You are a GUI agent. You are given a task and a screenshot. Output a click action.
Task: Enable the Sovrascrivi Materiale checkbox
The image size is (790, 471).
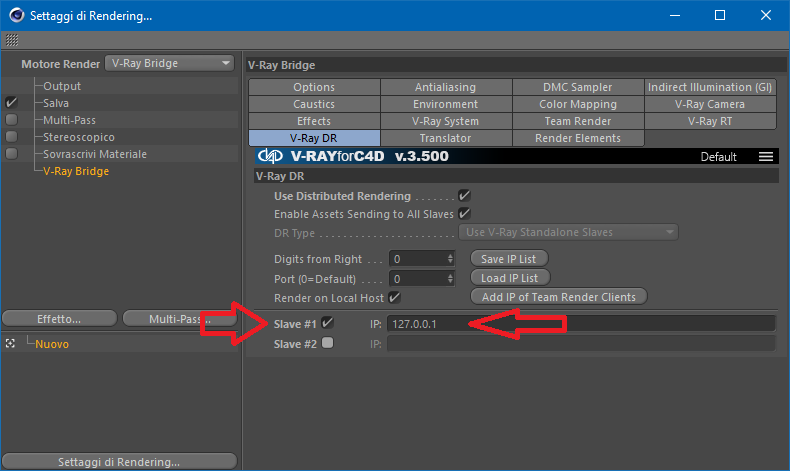[12, 154]
